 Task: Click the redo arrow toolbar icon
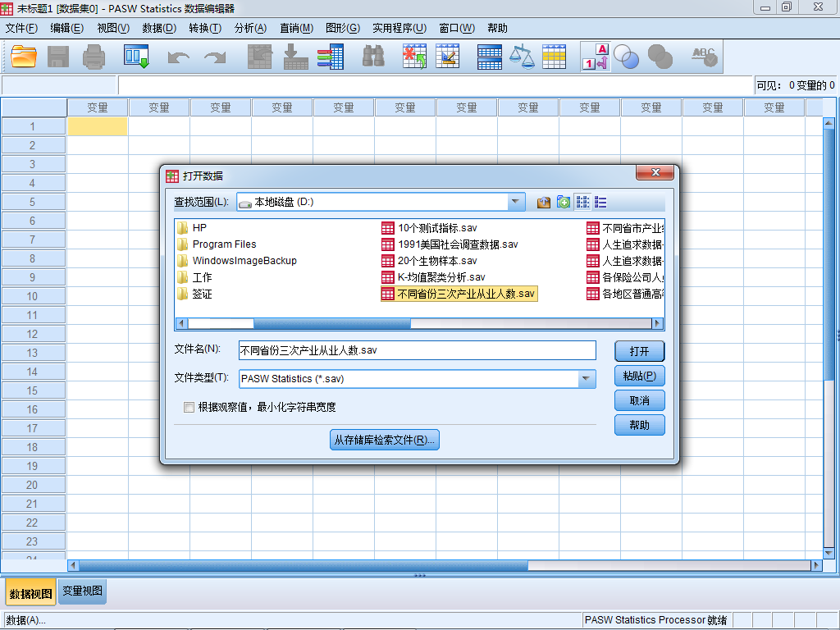click(216, 57)
